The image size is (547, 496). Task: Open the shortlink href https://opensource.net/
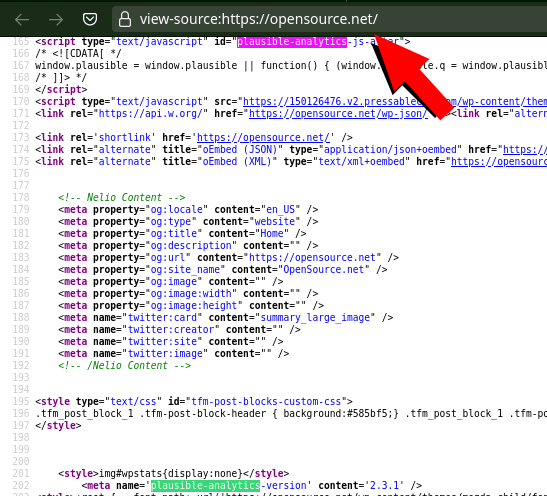tap(263, 138)
